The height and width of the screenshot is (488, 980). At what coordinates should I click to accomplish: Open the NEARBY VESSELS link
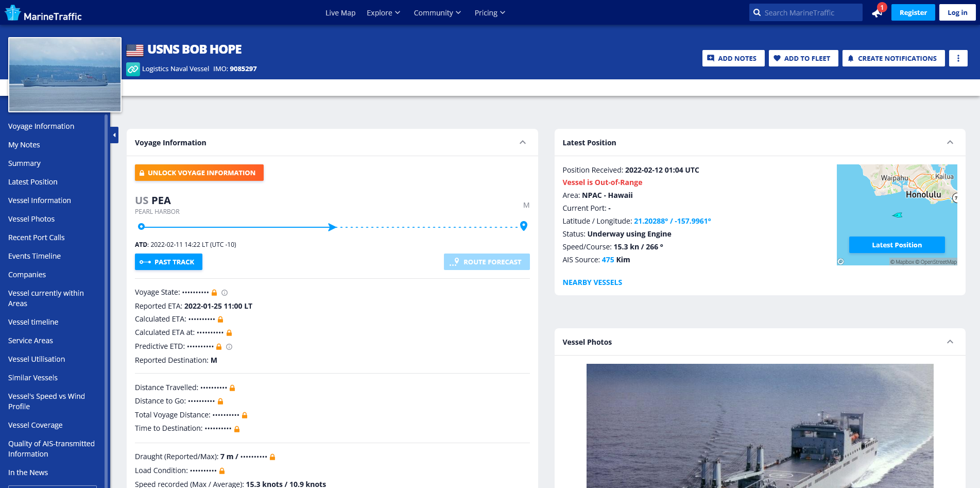[592, 282]
